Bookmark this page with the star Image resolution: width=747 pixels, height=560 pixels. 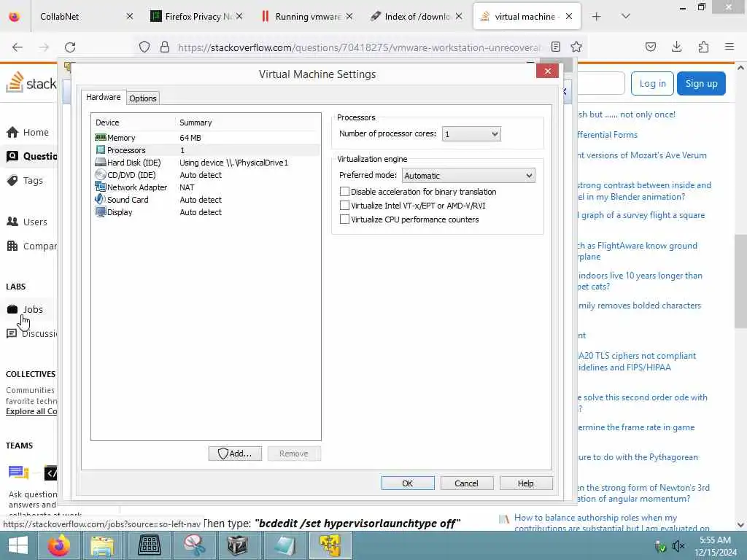pos(576,47)
